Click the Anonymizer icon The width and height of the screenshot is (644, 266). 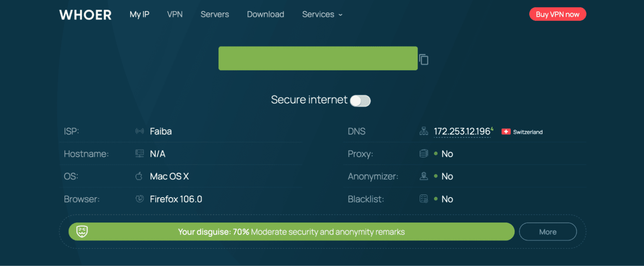tap(423, 176)
